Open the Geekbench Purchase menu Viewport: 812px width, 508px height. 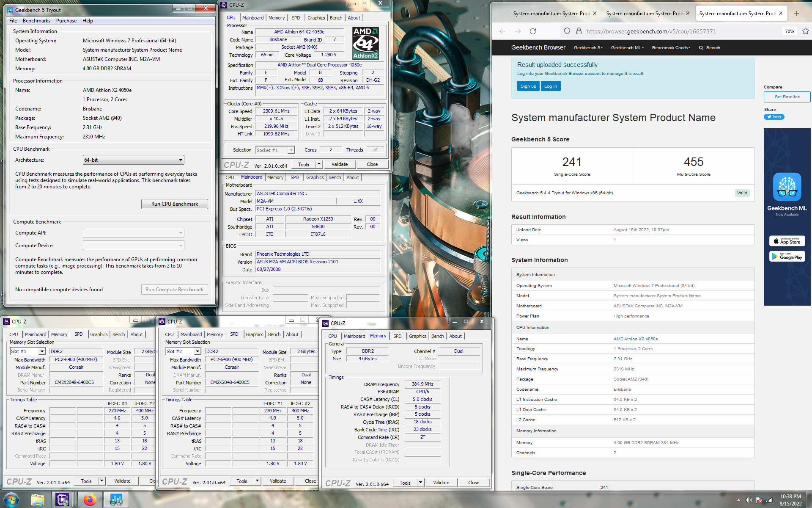(x=66, y=21)
